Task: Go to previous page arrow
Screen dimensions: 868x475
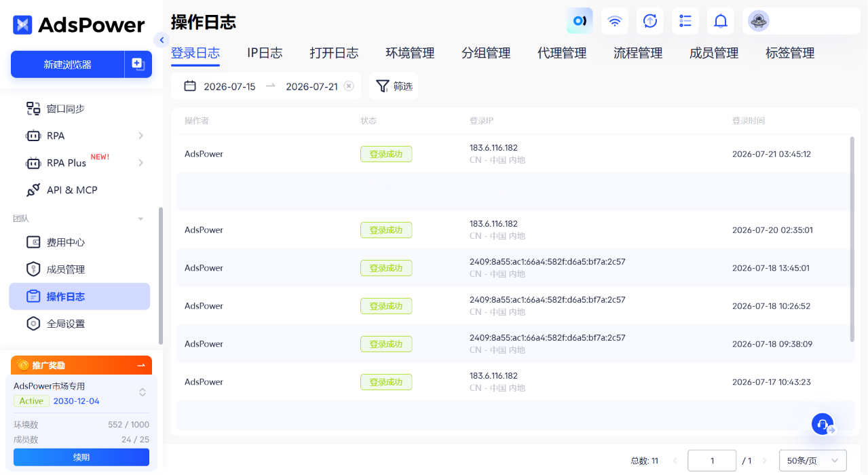Action: pyautogui.click(x=675, y=461)
